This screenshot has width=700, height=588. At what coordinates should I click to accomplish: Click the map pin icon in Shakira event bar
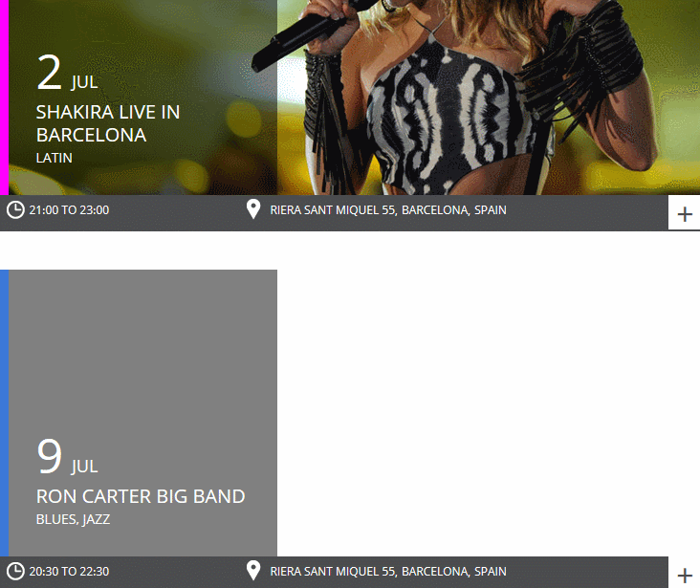pyautogui.click(x=253, y=209)
